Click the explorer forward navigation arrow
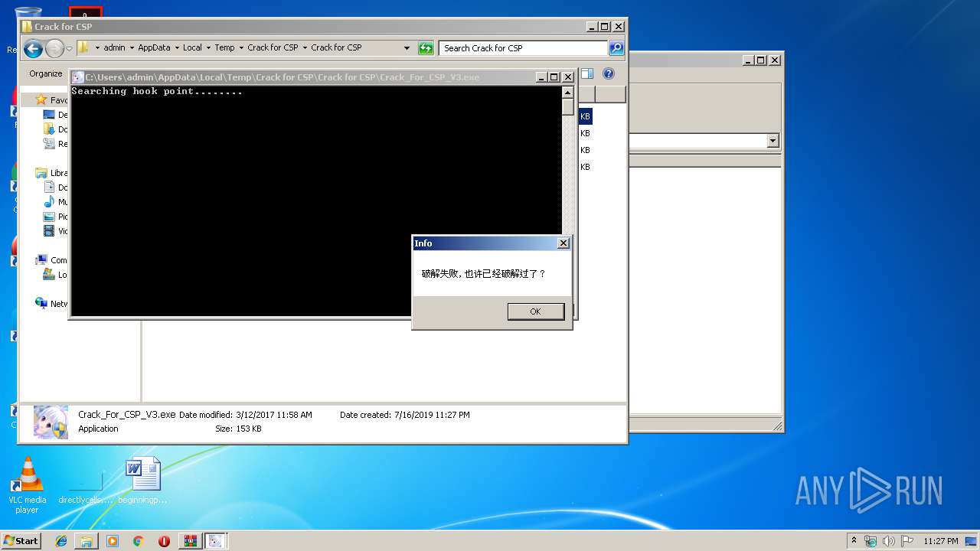Viewport: 980px width, 551px height. 54,49
